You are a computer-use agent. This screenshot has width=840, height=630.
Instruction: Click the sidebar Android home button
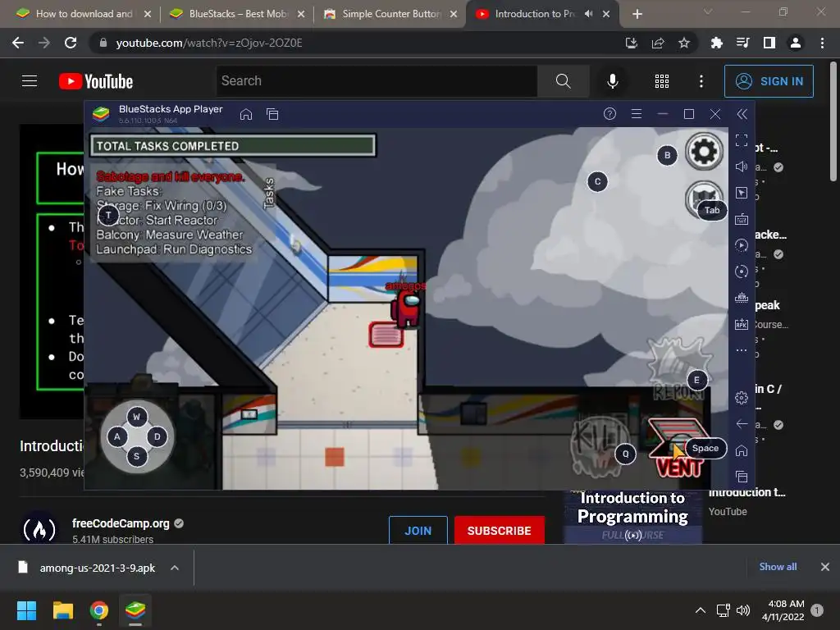[742, 450]
